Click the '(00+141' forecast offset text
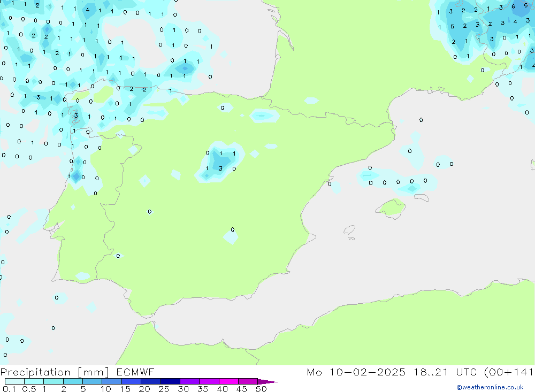This screenshot has height=392, width=535. click(509, 372)
